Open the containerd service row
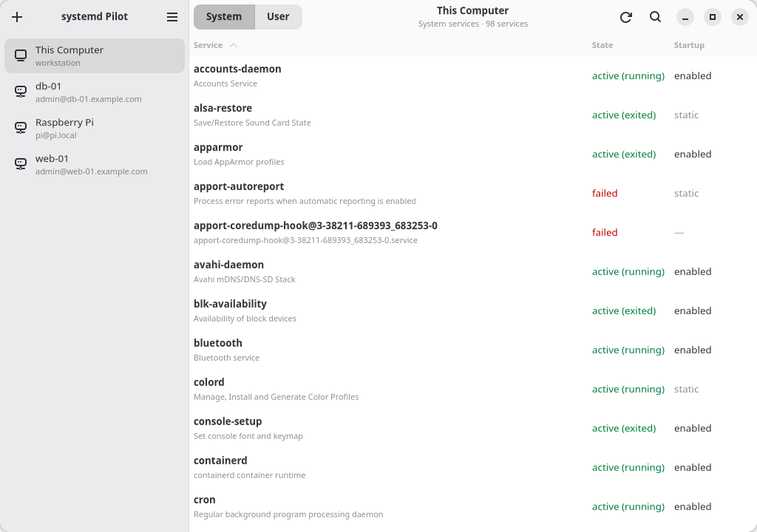The height and width of the screenshot is (532, 757). pos(472,467)
